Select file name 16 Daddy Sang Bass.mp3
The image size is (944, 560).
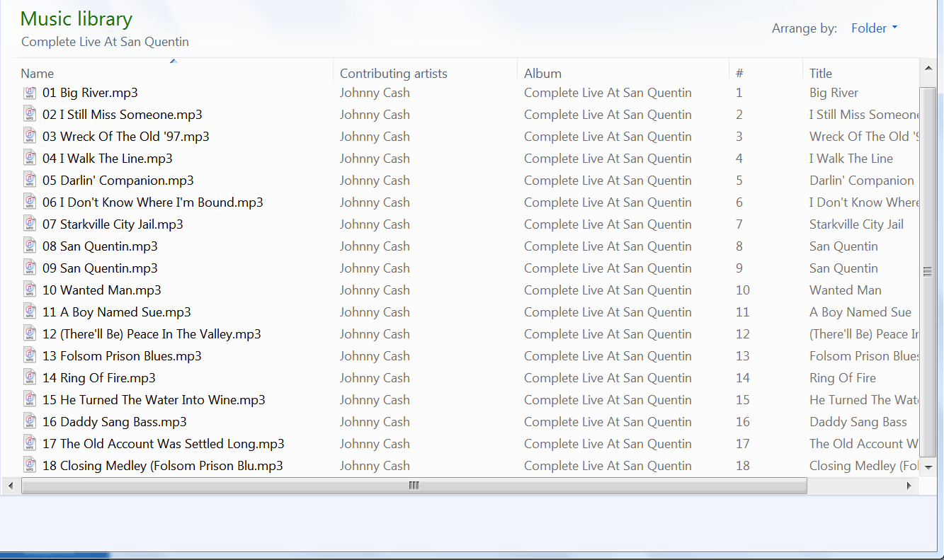[x=115, y=421]
